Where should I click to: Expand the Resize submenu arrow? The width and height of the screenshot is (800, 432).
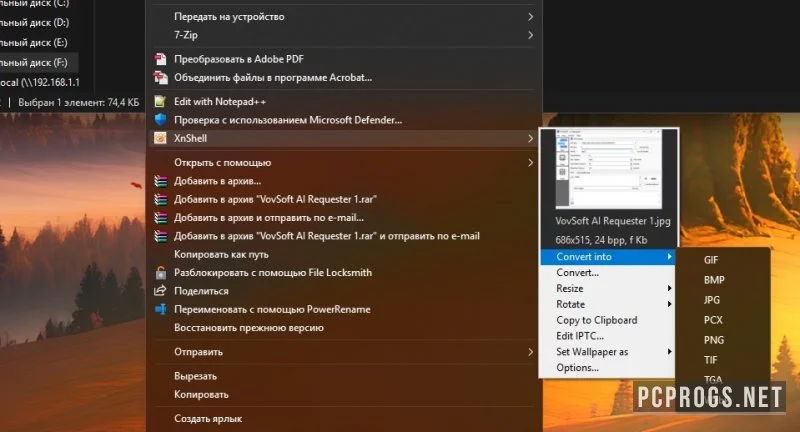[669, 288]
